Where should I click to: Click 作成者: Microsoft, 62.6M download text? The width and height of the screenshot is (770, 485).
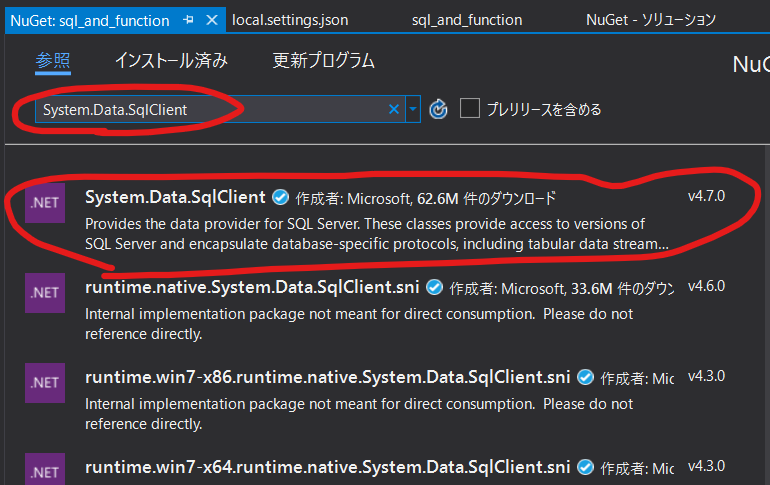(x=426, y=198)
